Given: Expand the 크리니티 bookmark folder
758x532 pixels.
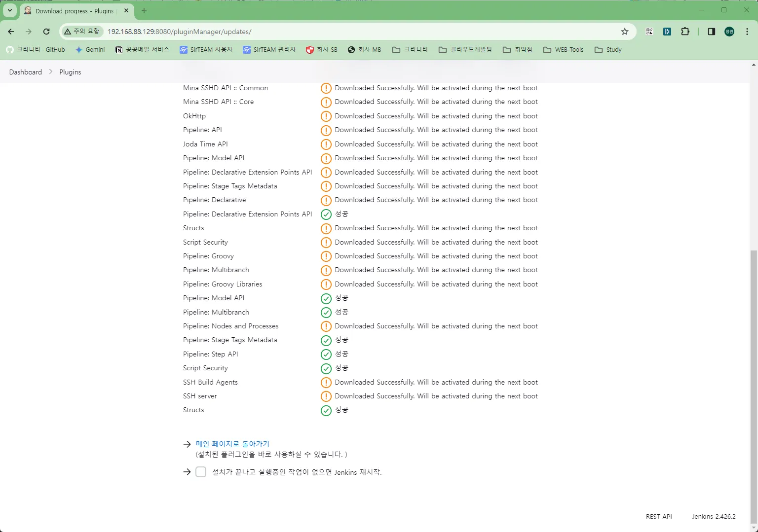Looking at the screenshot, I should 410,50.
